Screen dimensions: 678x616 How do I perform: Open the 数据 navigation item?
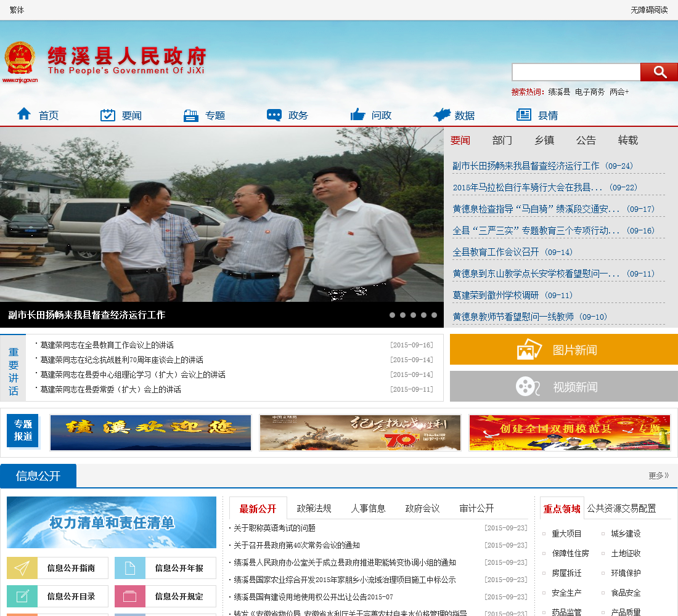point(464,115)
